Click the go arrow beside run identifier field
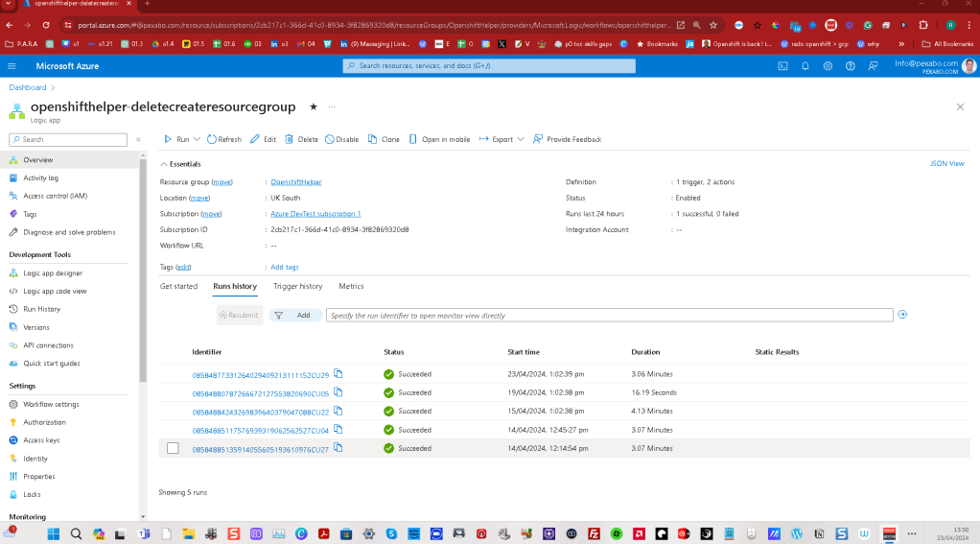980x544 pixels. pos(902,315)
